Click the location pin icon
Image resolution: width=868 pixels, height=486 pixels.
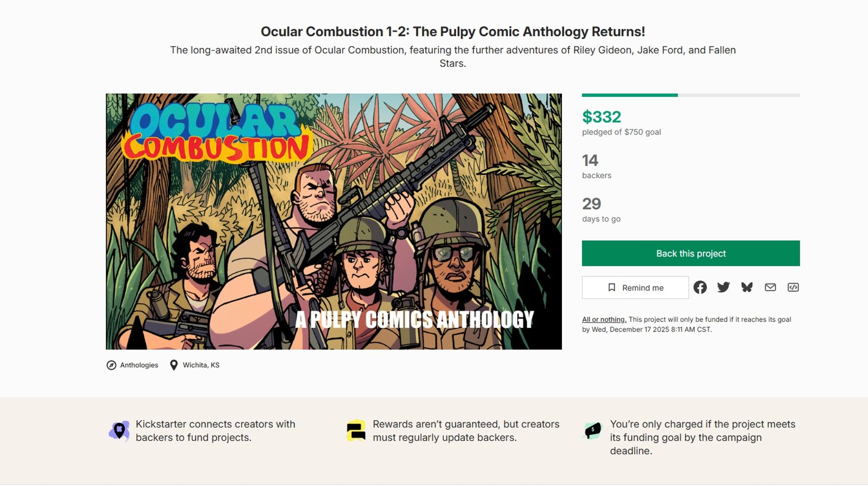174,365
